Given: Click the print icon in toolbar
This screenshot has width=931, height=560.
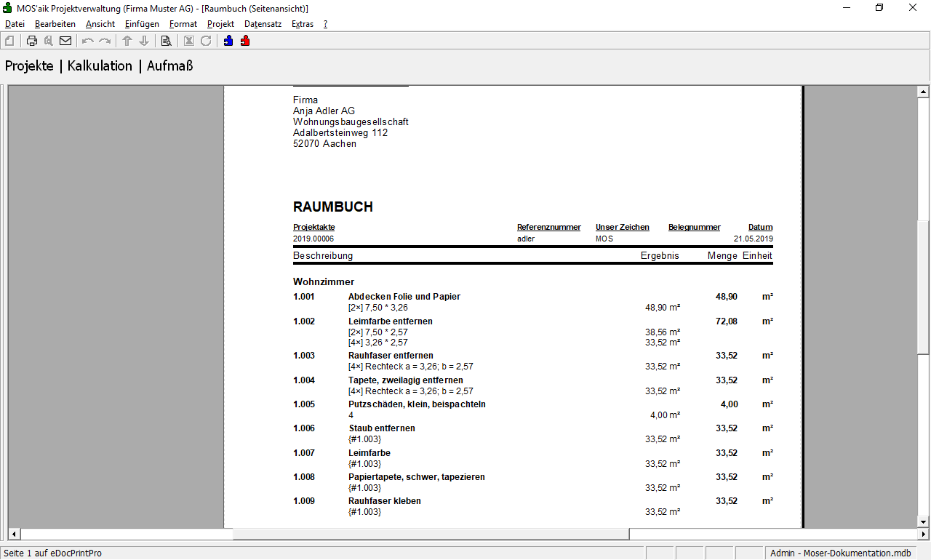Looking at the screenshot, I should point(32,41).
